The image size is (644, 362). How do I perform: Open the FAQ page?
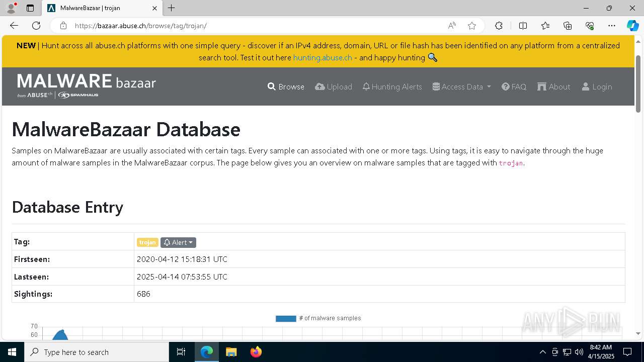(514, 86)
